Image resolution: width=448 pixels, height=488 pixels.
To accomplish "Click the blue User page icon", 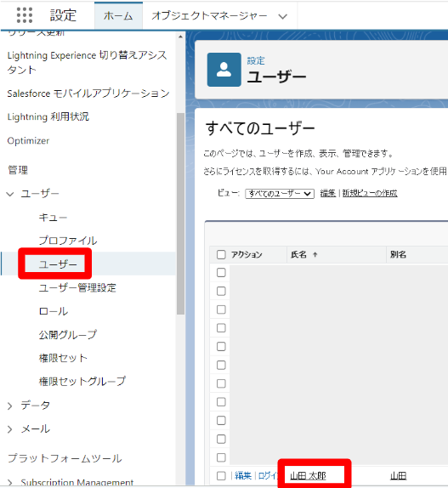I will click(x=224, y=70).
